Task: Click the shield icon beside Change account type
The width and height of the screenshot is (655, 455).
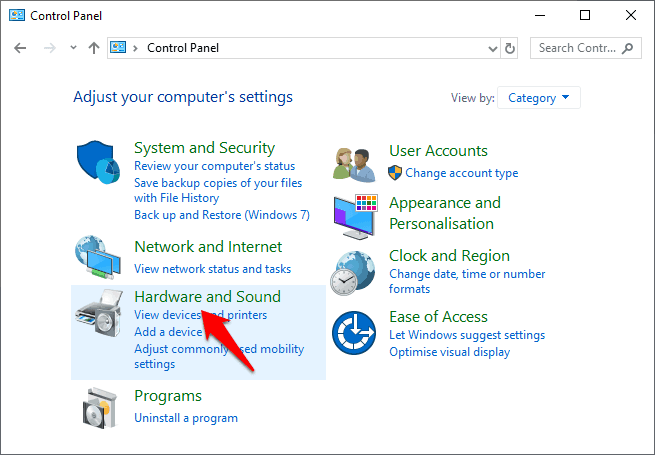Action: coord(395,173)
